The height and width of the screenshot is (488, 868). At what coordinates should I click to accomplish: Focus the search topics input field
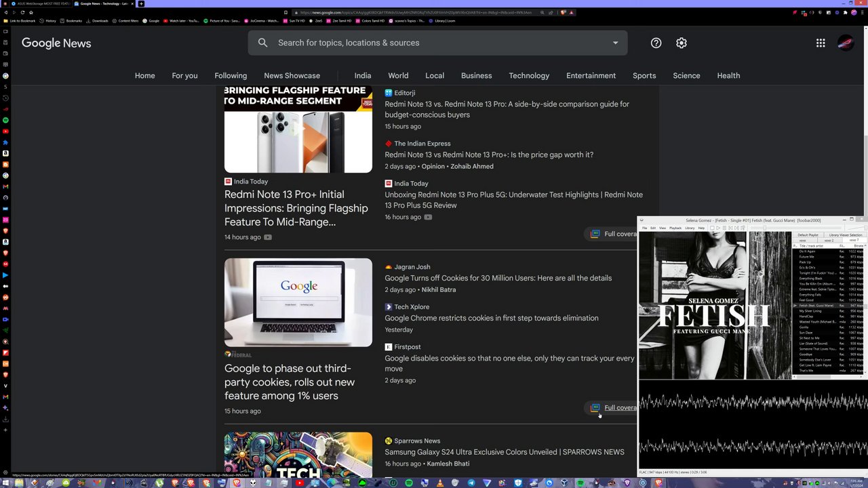pyautogui.click(x=437, y=43)
